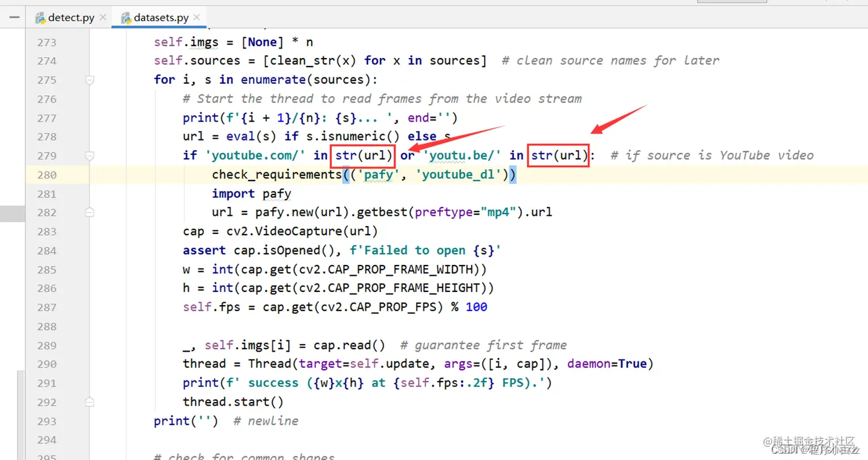Click line number 293 in the gutter
Image resolution: width=868 pixels, height=460 pixels.
[46, 421]
